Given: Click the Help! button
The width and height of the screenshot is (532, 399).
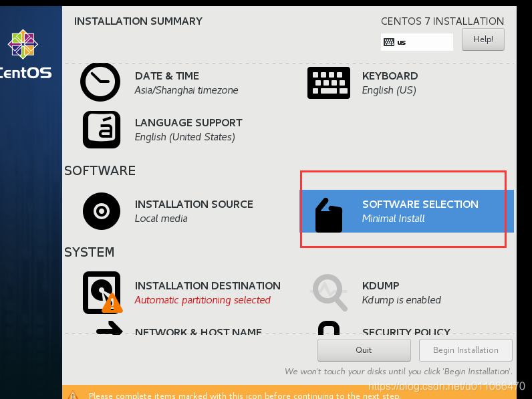Looking at the screenshot, I should pyautogui.click(x=483, y=39).
